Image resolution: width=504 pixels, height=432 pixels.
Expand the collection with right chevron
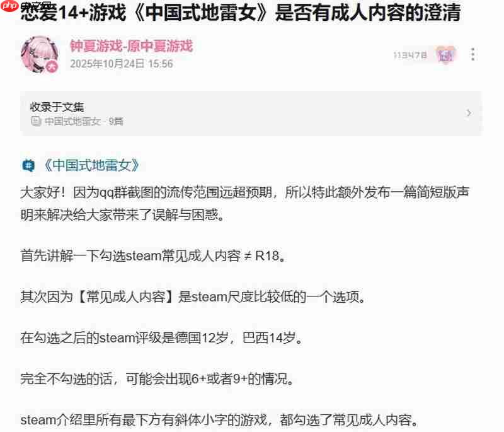point(469,113)
